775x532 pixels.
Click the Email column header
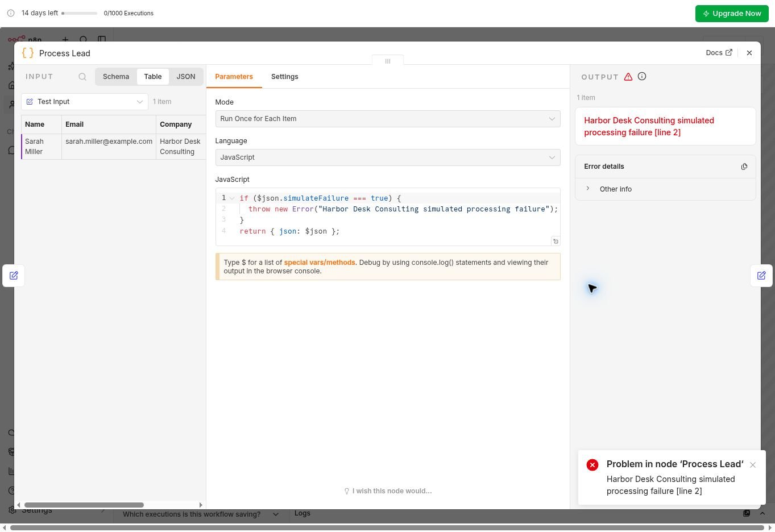tap(109, 124)
